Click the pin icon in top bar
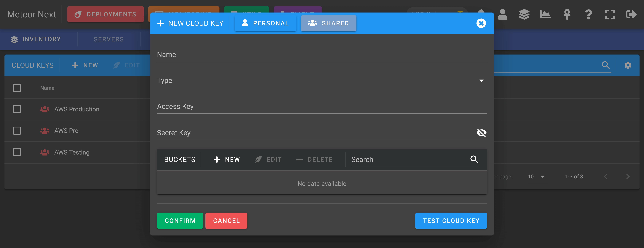644x248 pixels. 567,15
